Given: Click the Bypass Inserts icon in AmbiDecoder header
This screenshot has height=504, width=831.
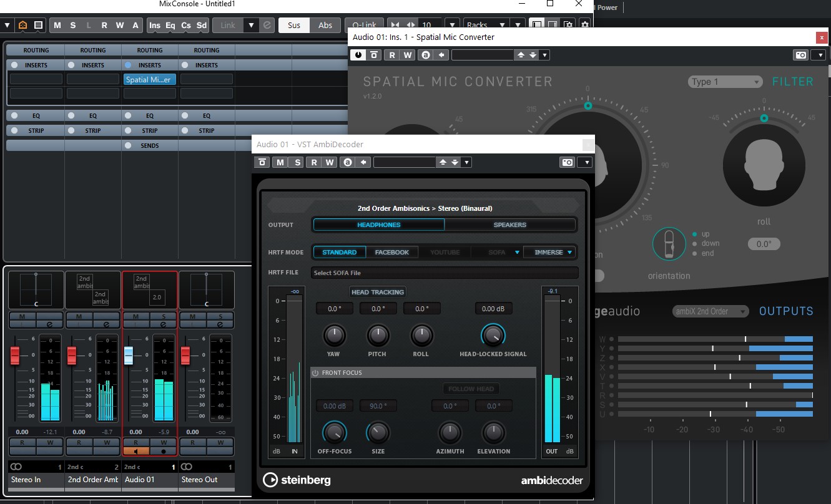Looking at the screenshot, I should [262, 162].
